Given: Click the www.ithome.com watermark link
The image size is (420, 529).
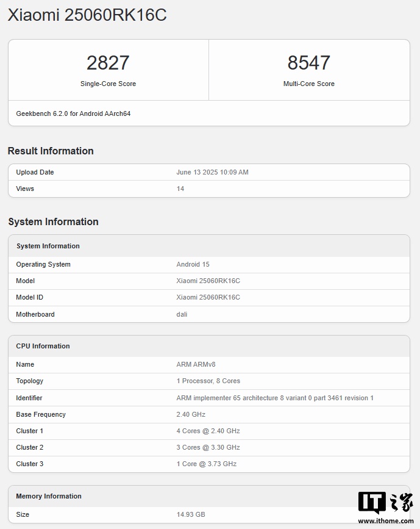Looking at the screenshot, I should coord(385,520).
